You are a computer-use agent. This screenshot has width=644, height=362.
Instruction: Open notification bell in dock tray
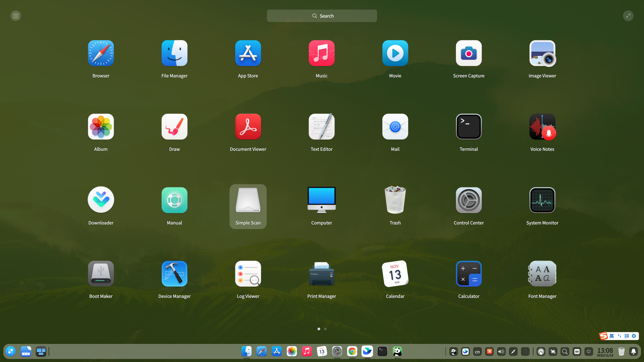[x=633, y=351]
